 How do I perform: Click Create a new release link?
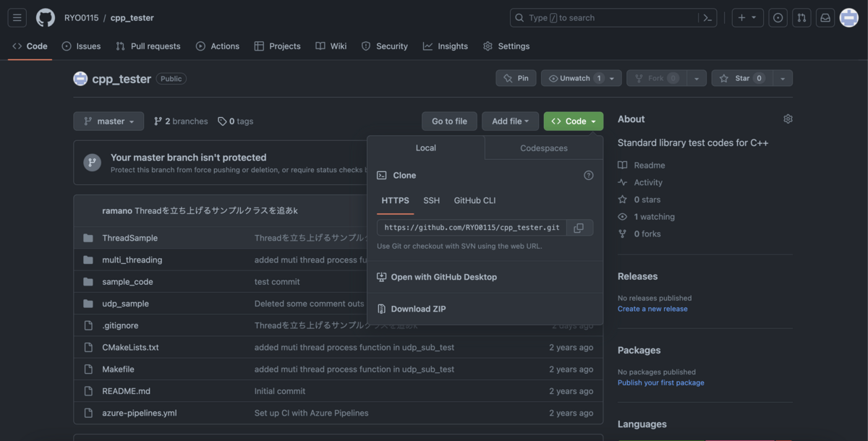(x=652, y=309)
